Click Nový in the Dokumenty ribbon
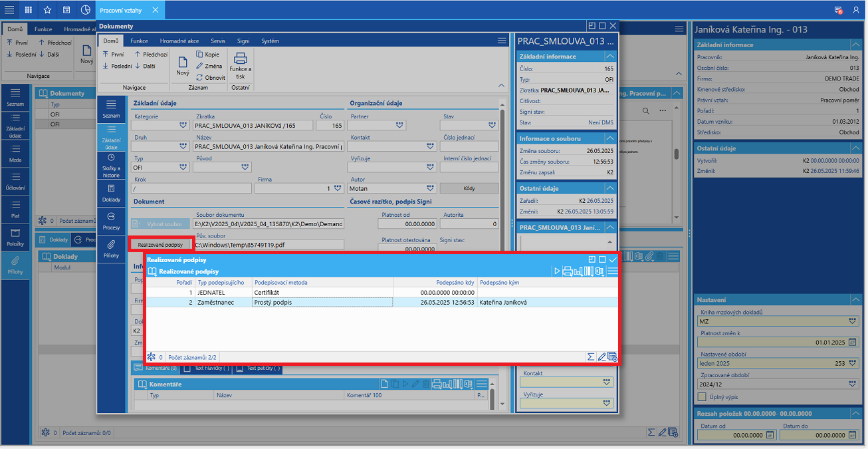This screenshot has height=449, width=868. click(182, 65)
